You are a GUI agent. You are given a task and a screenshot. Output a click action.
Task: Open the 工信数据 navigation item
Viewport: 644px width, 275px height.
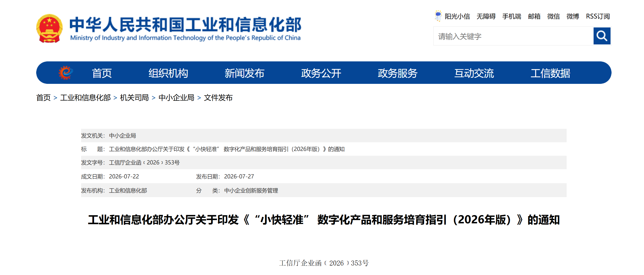(x=550, y=73)
